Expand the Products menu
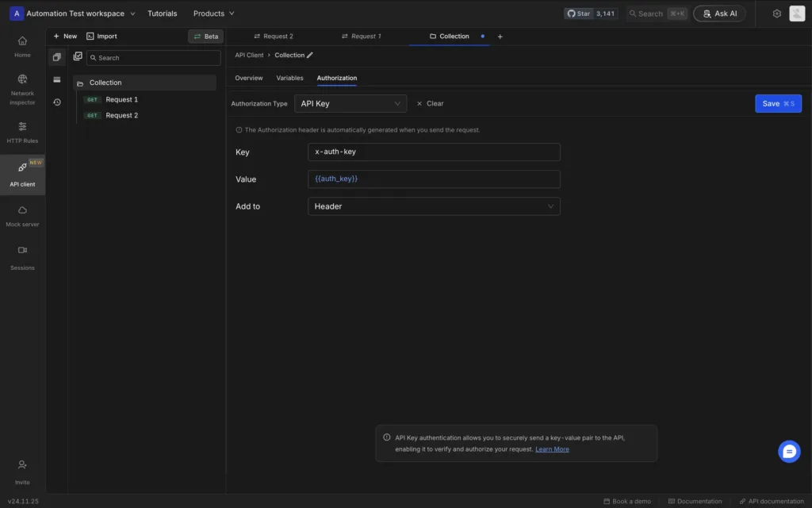This screenshot has height=508, width=812. pos(213,13)
